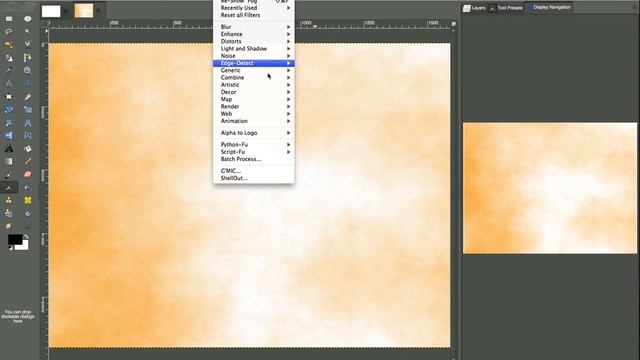Select the Rotate tool
640x360 pixels.
pos(9,110)
